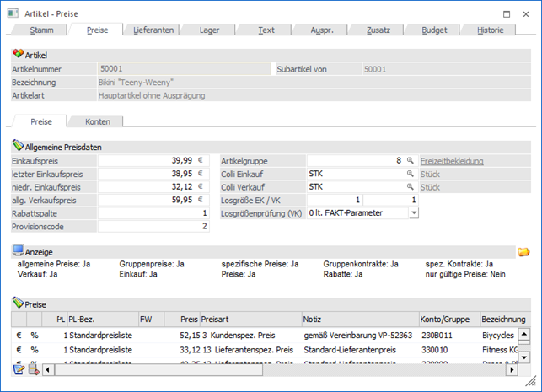The height and width of the screenshot is (392, 542).
Task: Select the Lager tab
Action: pos(210,30)
